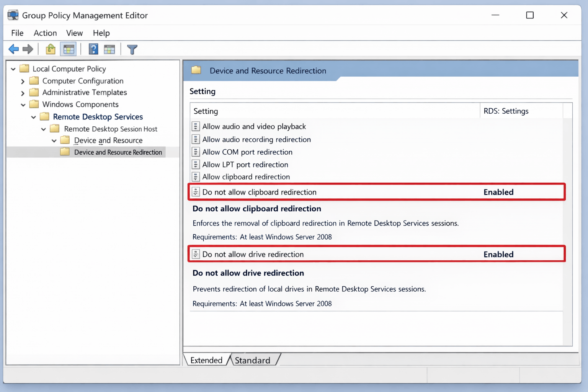Click the export list toolbar icon
This screenshot has height=392, width=588.
pyautogui.click(x=109, y=49)
